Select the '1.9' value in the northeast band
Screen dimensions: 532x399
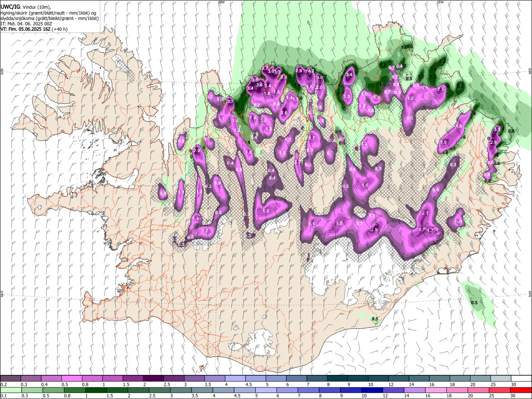coord(443,143)
